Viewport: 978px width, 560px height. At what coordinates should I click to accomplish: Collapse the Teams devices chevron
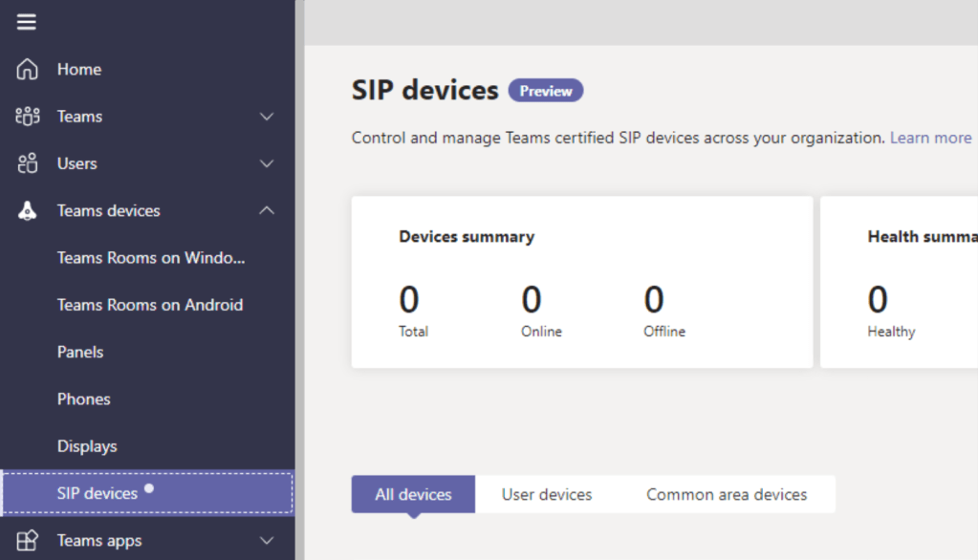267,210
